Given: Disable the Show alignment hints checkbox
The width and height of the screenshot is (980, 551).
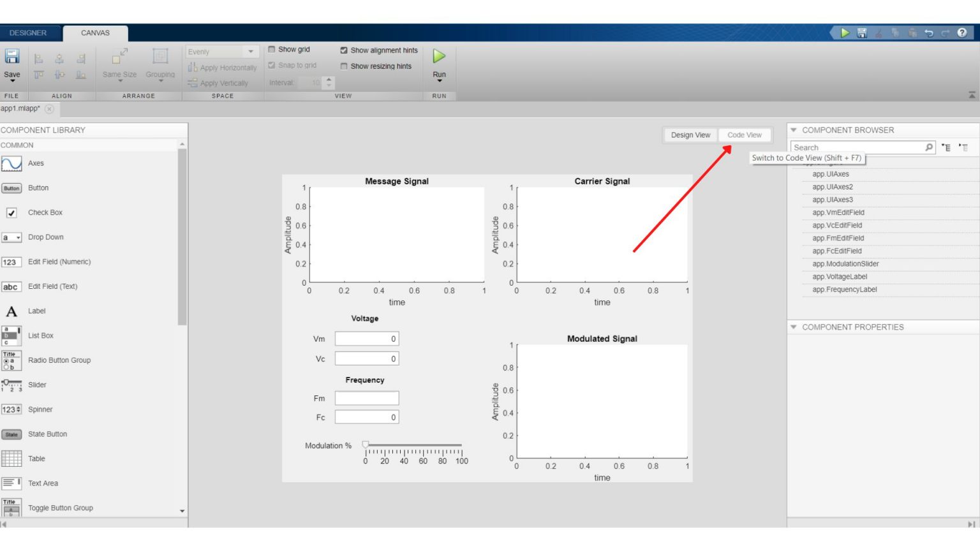Looking at the screenshot, I should (344, 50).
